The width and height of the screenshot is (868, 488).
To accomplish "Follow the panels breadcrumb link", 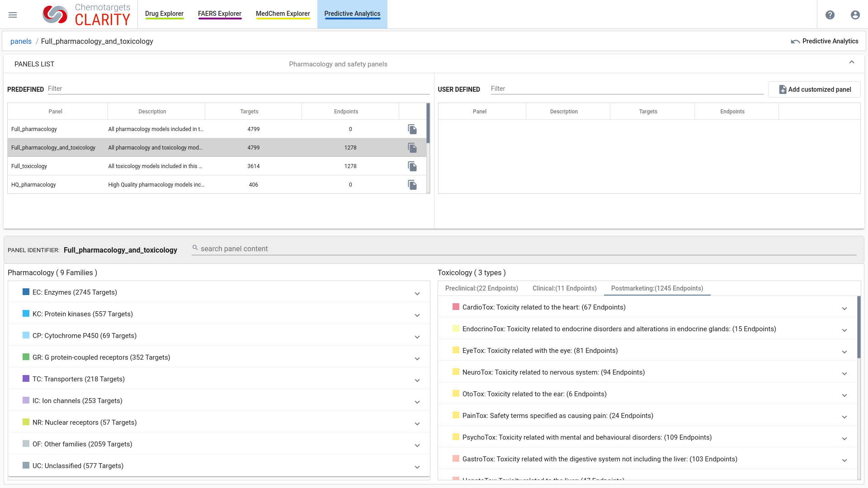I will tap(21, 41).
